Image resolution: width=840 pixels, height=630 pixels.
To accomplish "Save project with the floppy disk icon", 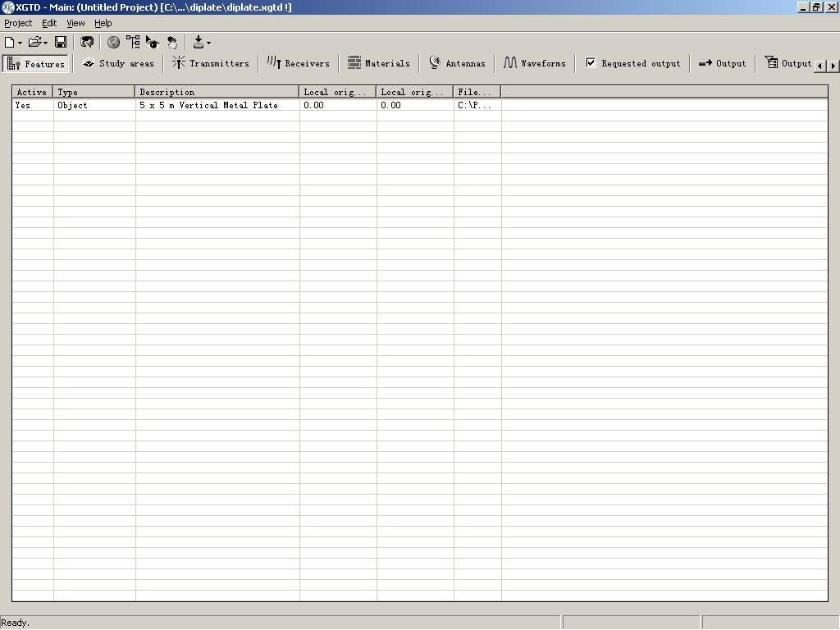I will pos(61,43).
